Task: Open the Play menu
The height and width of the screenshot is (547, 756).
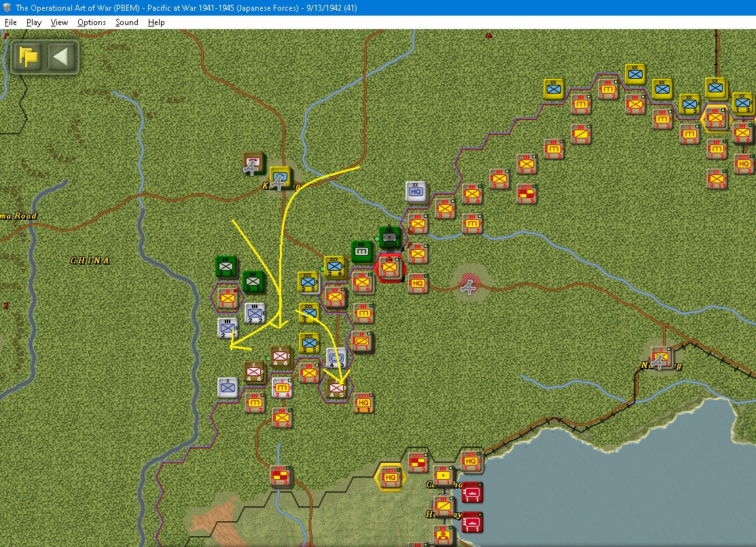Action: coord(34,22)
